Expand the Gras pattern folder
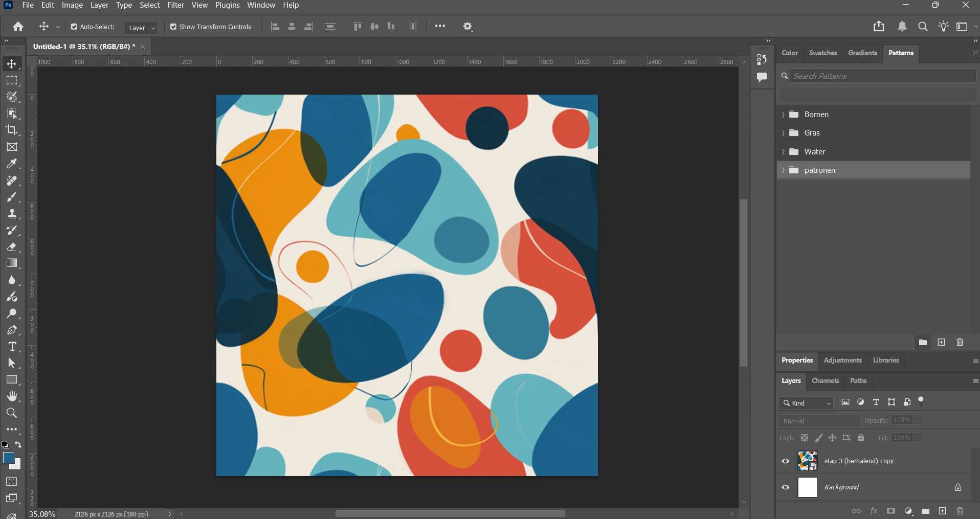The image size is (980, 519). point(783,133)
